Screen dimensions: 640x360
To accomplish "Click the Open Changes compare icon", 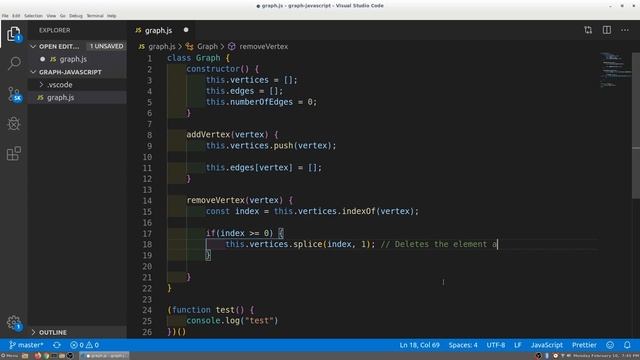I will pyautogui.click(x=588, y=30).
